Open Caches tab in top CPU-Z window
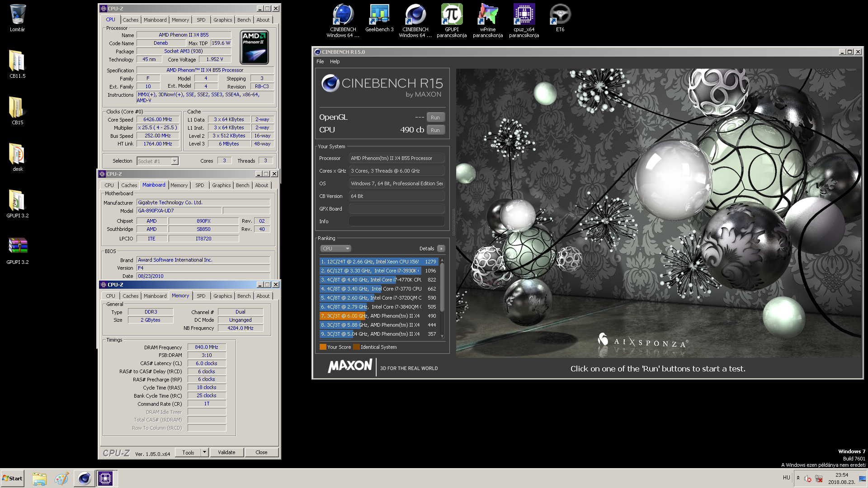 pyautogui.click(x=131, y=20)
